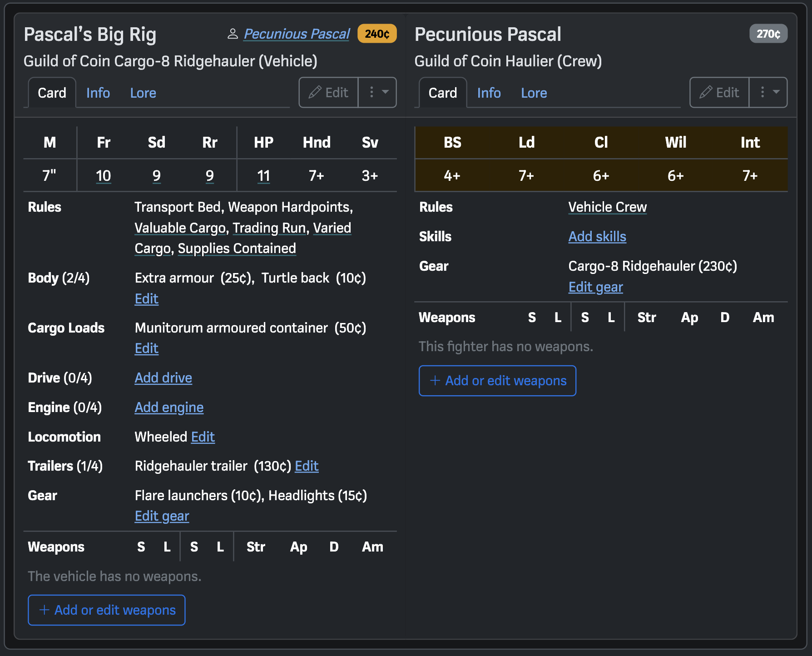Click the Add skills link
The height and width of the screenshot is (656, 812).
(x=597, y=237)
